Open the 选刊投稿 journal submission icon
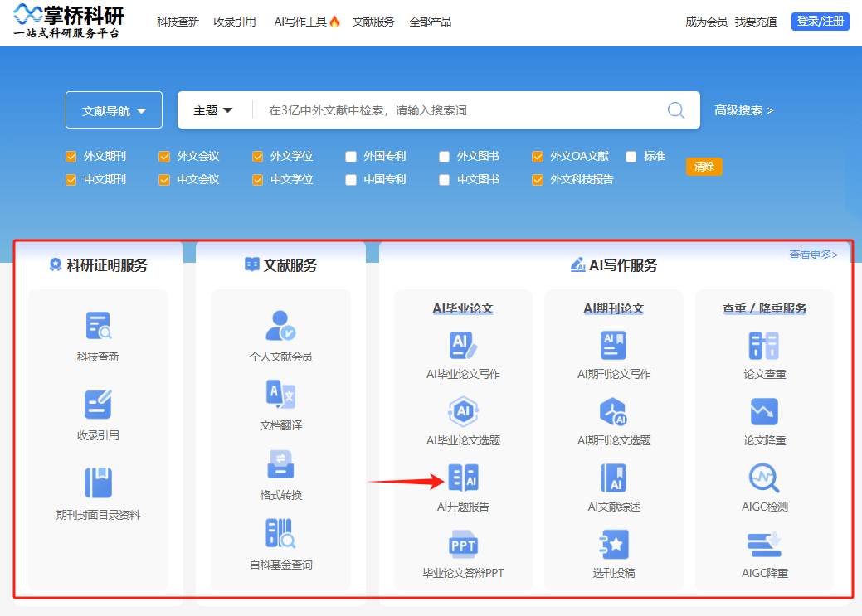Image resolution: width=862 pixels, height=616 pixels. (x=614, y=545)
